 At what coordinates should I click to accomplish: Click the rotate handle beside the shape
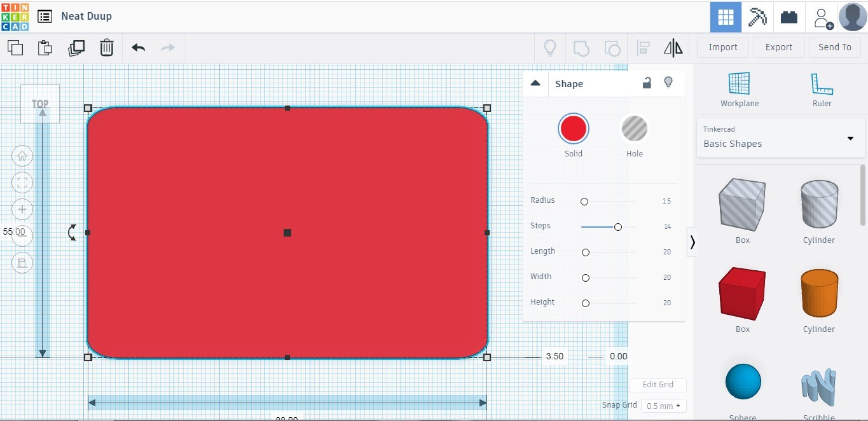point(72,232)
